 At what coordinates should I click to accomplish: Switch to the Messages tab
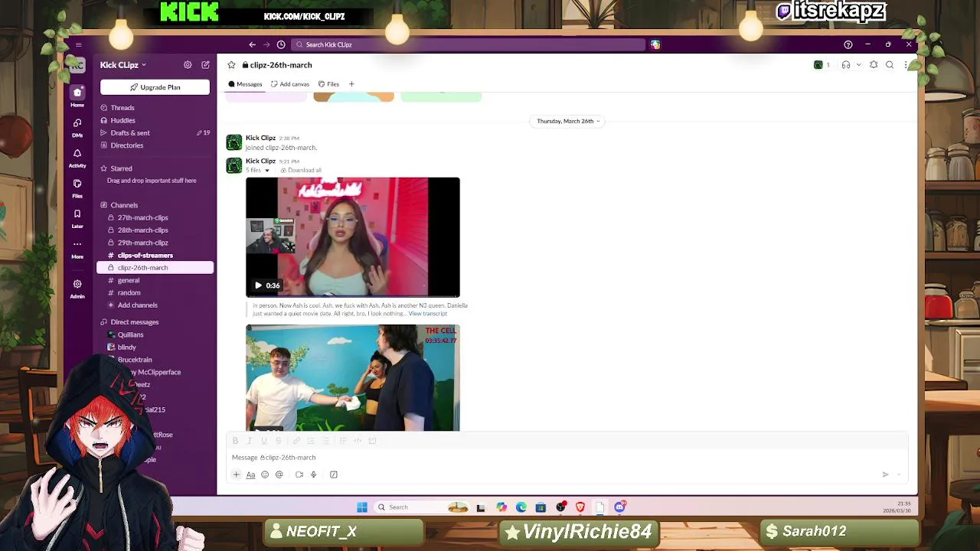coord(245,84)
